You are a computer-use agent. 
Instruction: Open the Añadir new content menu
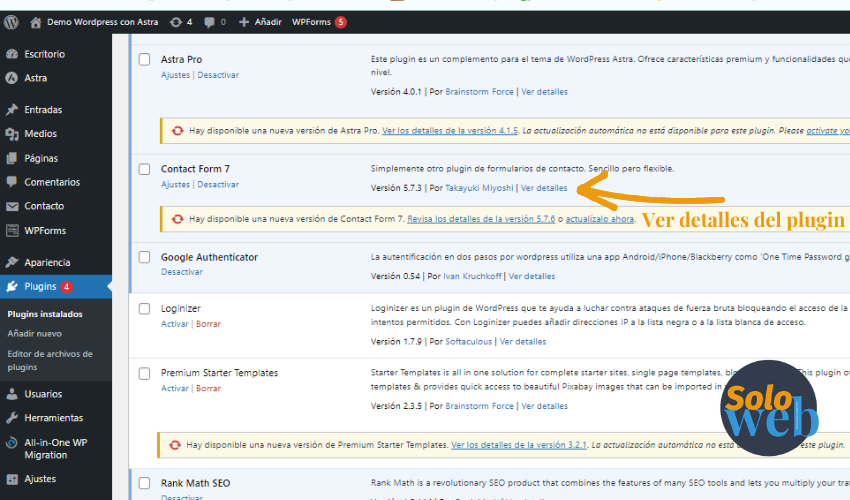(268, 22)
